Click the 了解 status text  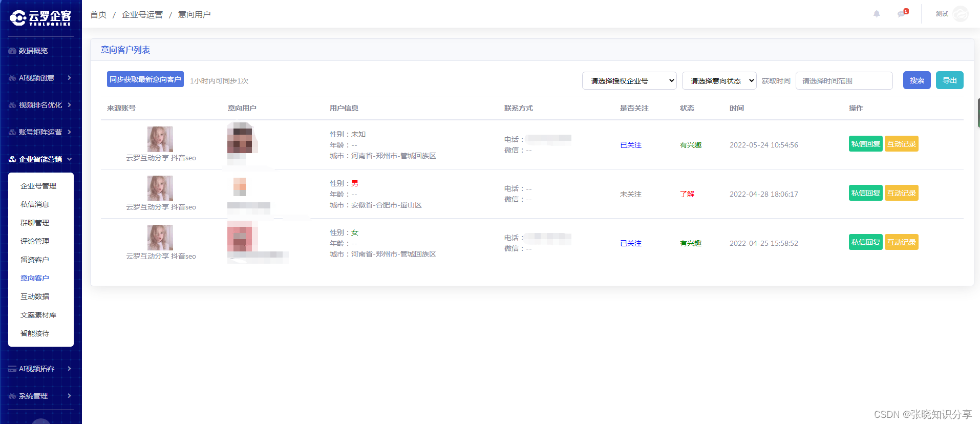[x=687, y=194]
